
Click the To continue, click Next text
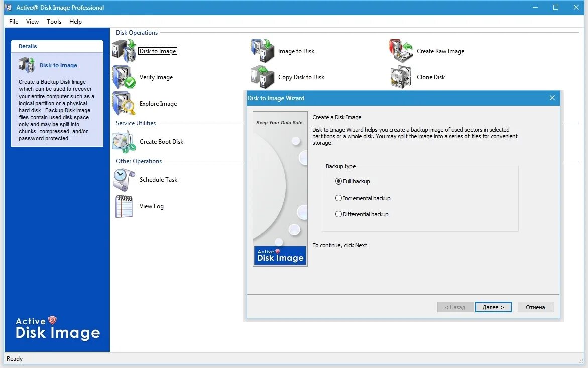(340, 245)
